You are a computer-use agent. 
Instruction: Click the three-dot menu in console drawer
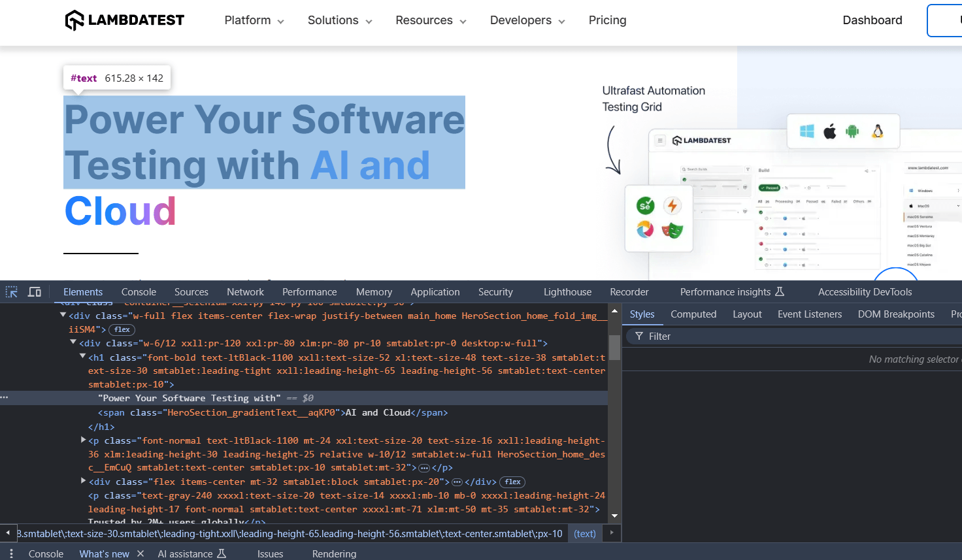coord(11,553)
